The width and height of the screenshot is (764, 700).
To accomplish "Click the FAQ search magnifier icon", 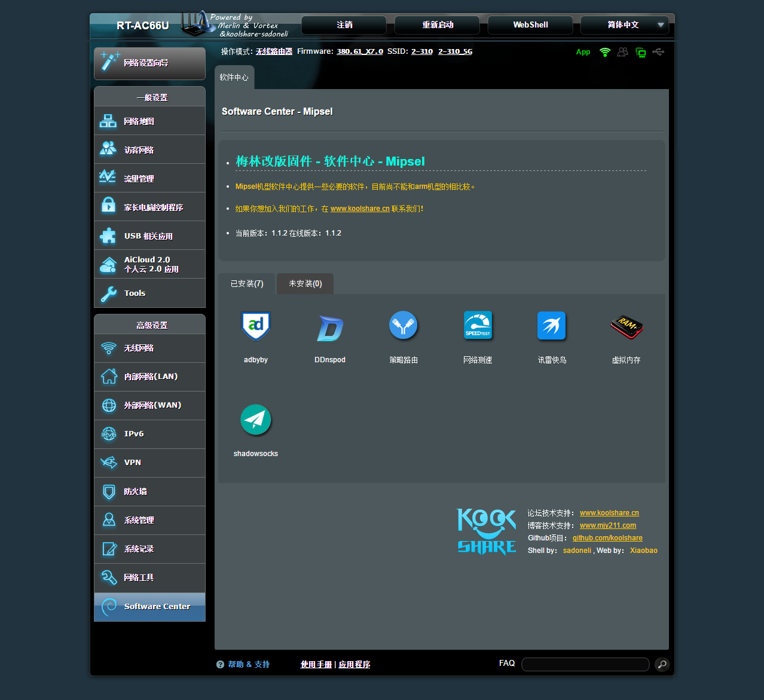I will coord(662,664).
